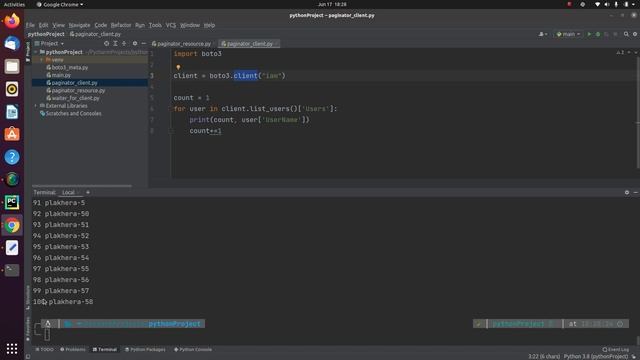Open the Edit menu

pos(43,25)
